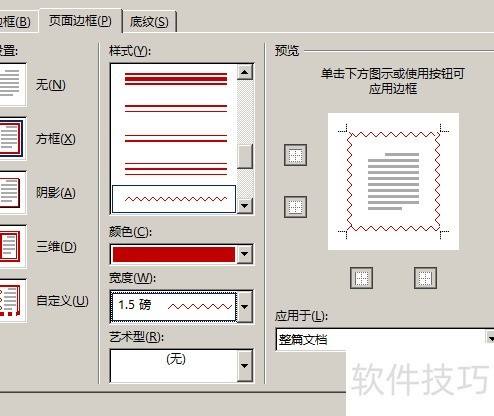Click the dark red color swatch
The image size is (494, 416).
coord(174,254)
